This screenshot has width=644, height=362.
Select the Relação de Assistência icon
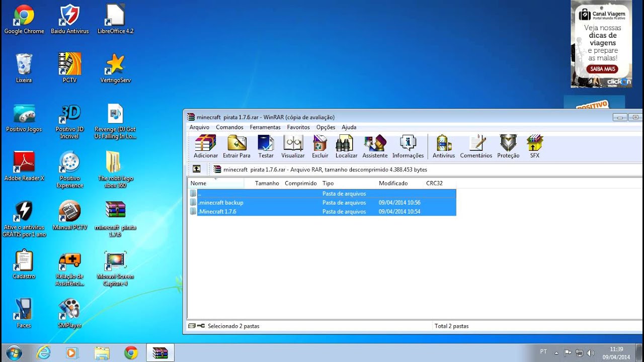69,268
